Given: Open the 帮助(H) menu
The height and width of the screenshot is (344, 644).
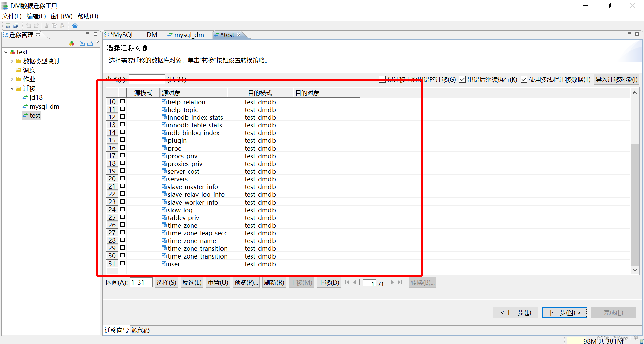Looking at the screenshot, I should tap(88, 16).
